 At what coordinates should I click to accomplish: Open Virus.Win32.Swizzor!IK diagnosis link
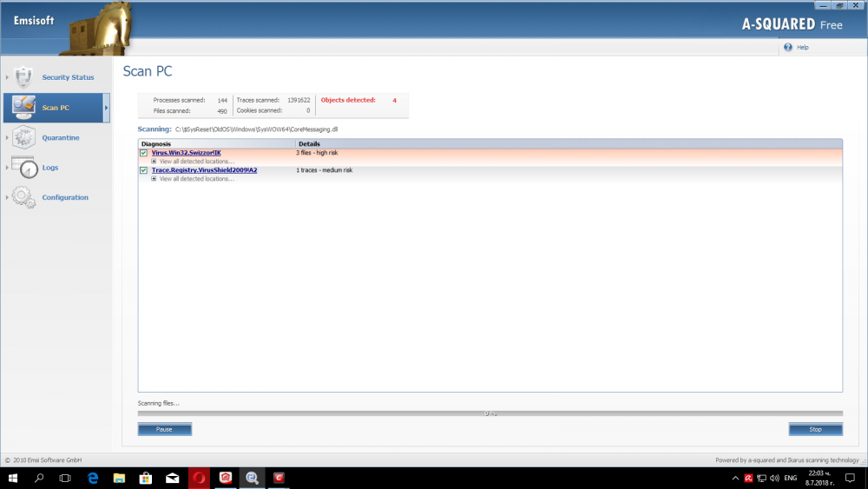click(186, 153)
